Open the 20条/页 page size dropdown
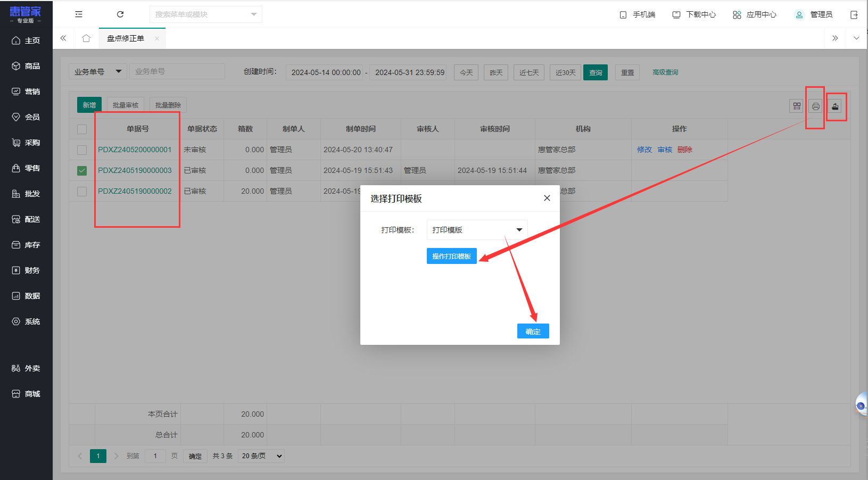 (261, 456)
